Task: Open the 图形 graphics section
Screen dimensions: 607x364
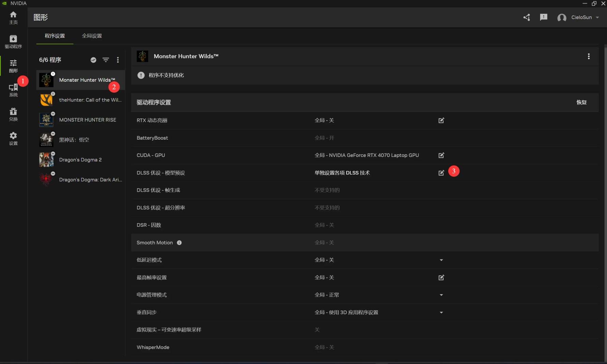Action: tap(13, 66)
